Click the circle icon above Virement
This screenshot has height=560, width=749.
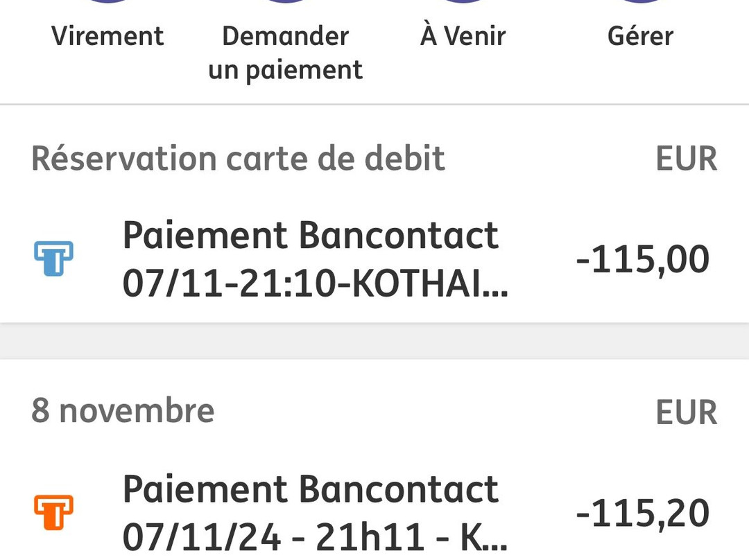coord(107,1)
